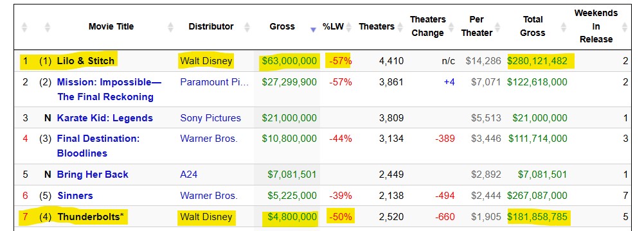This screenshot has height=231, width=644.
Task: Click sort arrows beside Distributor header
Action: click(247, 27)
